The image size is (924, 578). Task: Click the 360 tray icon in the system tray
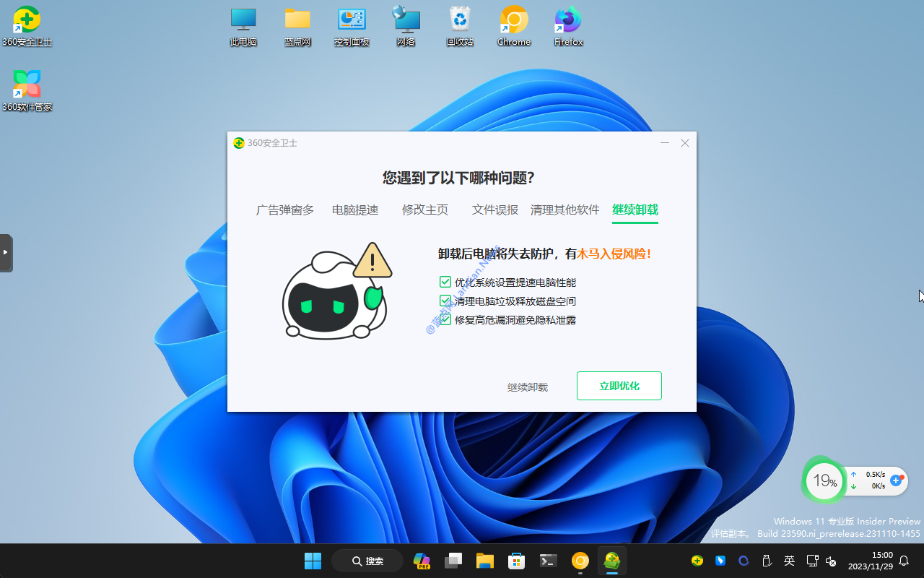697,561
